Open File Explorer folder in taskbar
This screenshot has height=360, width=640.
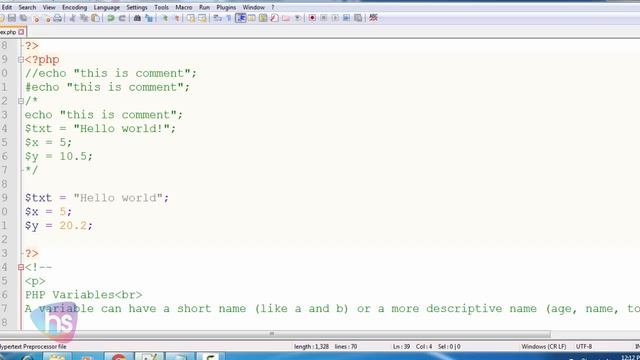click(x=57, y=357)
